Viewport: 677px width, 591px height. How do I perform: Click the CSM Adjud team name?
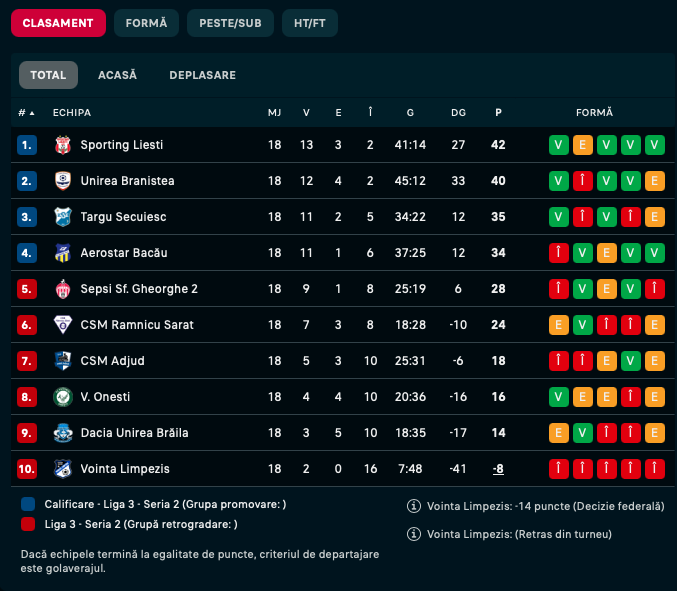[x=112, y=361]
